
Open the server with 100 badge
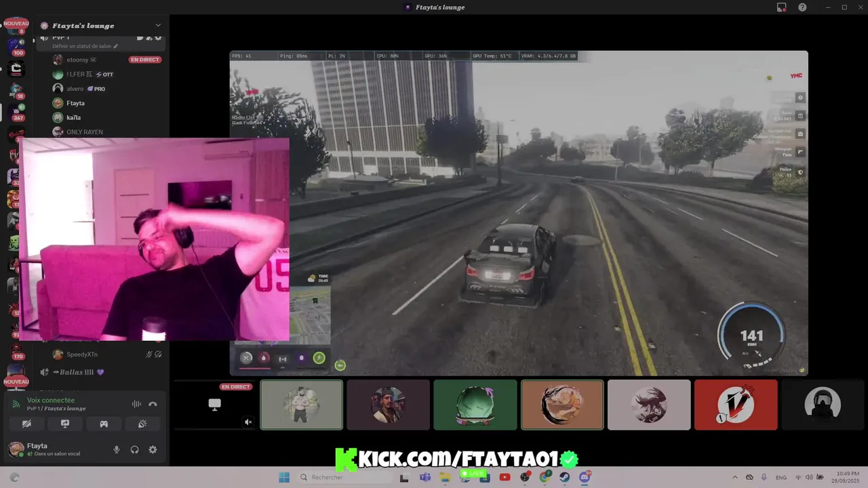coord(16,47)
